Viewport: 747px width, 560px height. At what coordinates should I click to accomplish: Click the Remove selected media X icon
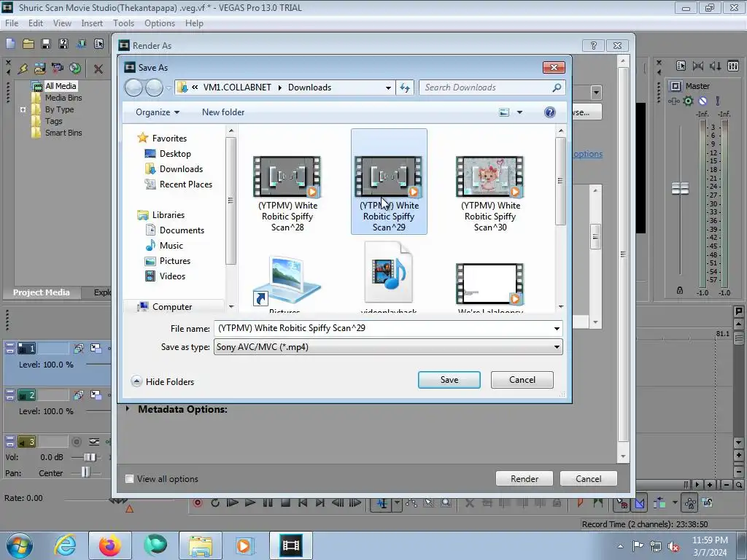pos(98,69)
